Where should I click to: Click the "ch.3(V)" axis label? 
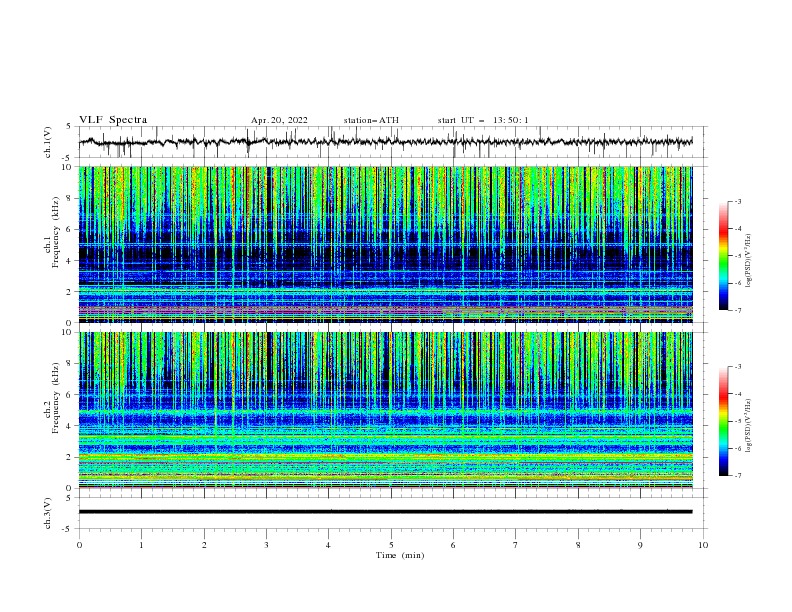point(48,513)
